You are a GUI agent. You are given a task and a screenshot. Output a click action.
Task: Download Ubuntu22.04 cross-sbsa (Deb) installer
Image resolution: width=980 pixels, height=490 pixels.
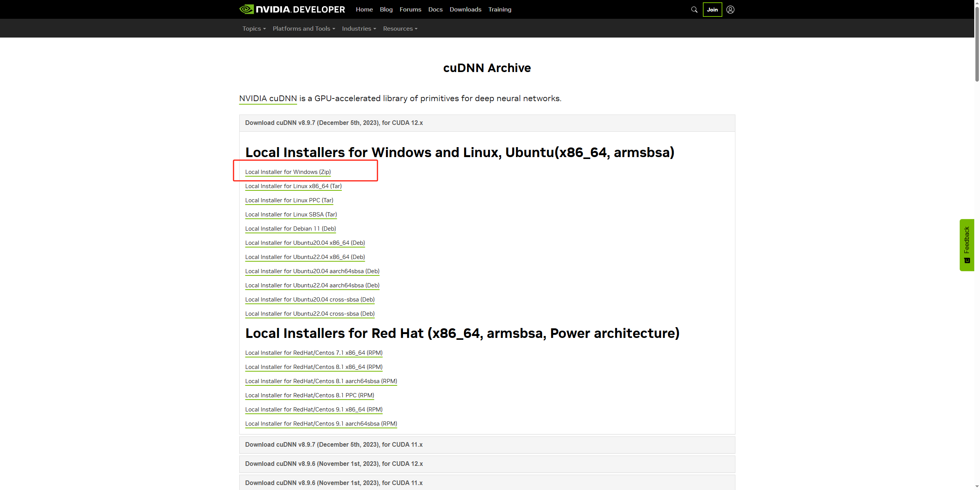pos(310,314)
